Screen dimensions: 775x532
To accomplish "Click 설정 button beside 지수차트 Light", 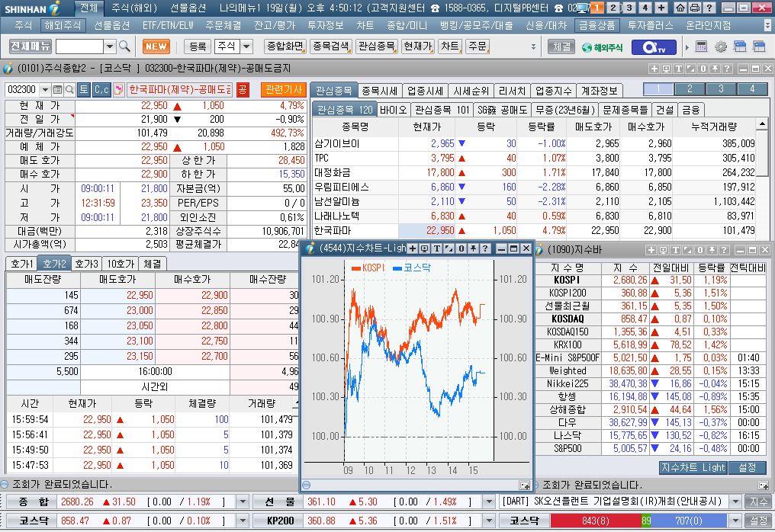I will coord(747,467).
